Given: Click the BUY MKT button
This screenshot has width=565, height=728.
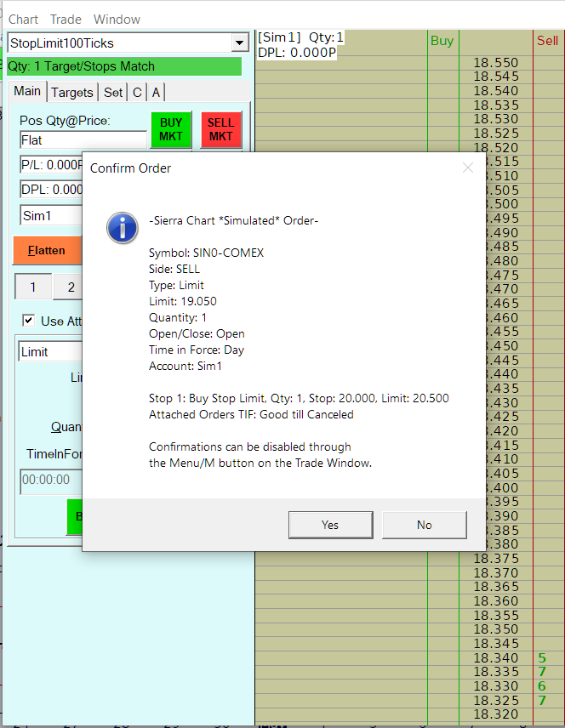Looking at the screenshot, I should pos(171,129).
